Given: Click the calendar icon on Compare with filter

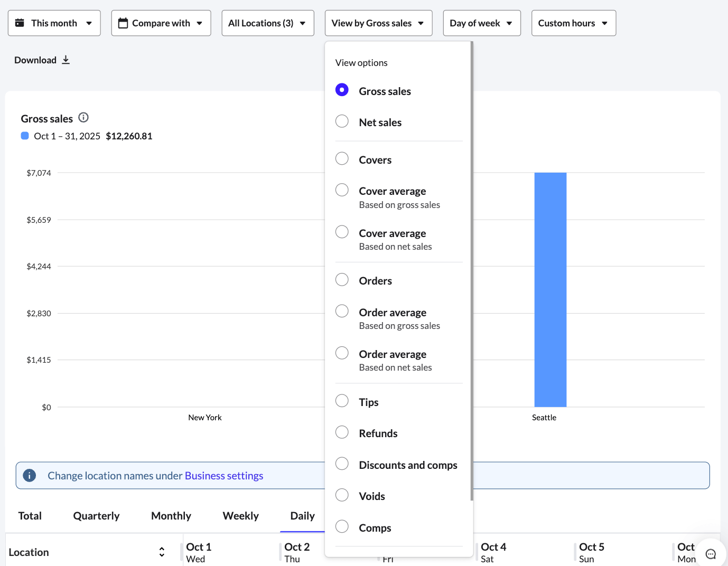Looking at the screenshot, I should (123, 23).
